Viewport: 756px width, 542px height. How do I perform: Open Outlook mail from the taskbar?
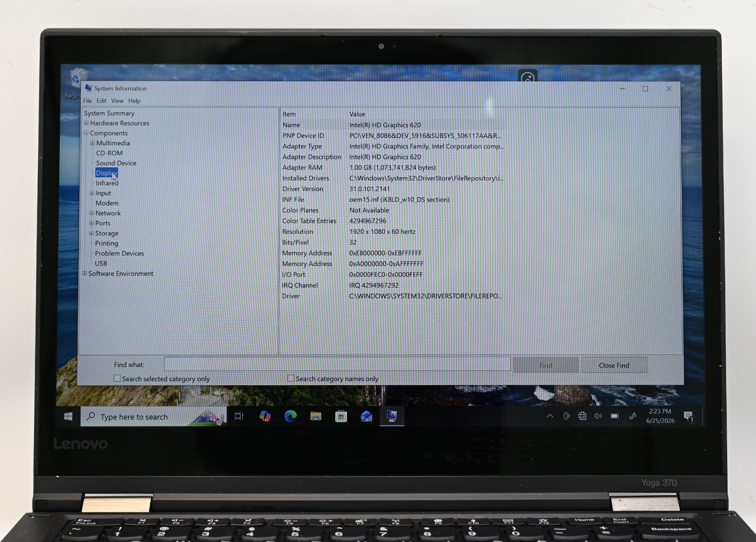[366, 416]
